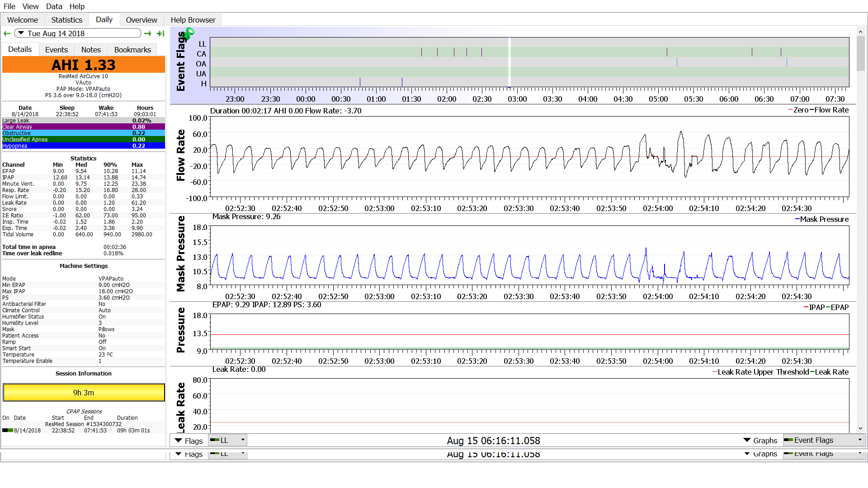Click the purple Clear Airway row
868x488 pixels.
coord(84,127)
